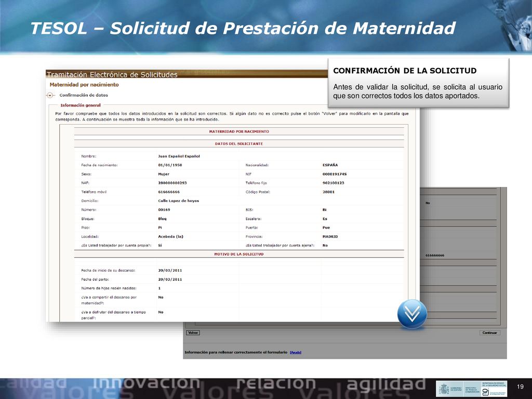Select the Sexo value Mujer
The height and width of the screenshot is (399, 532).
tap(164, 174)
